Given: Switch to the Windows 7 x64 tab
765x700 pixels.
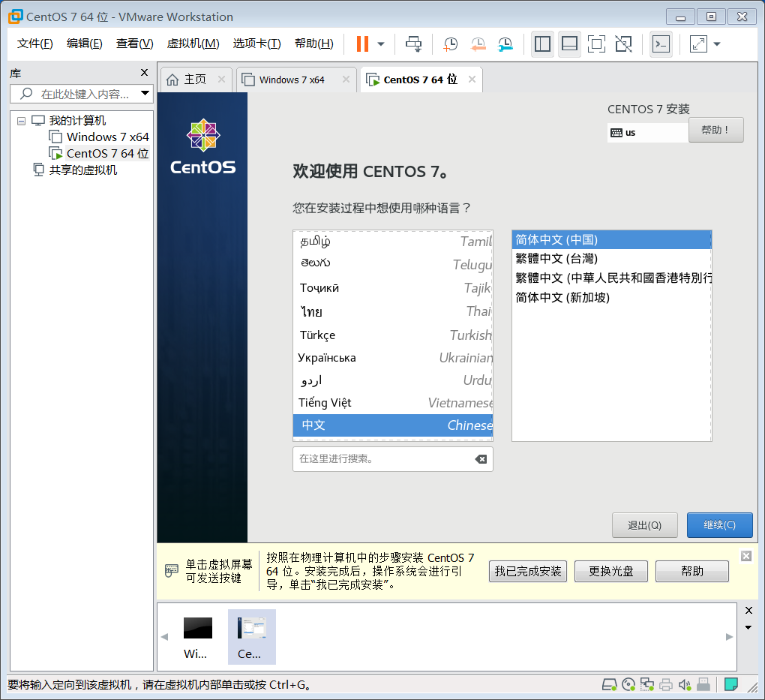Looking at the screenshot, I should (292, 80).
